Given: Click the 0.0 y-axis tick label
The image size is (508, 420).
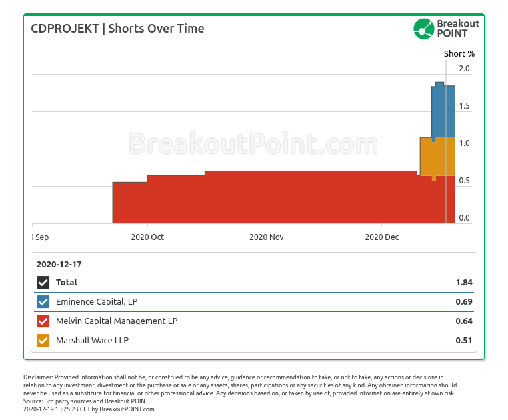Looking at the screenshot, I should [464, 218].
